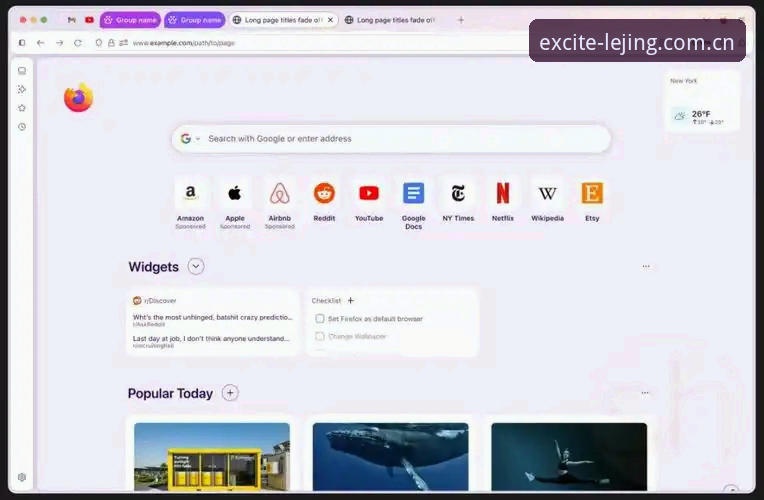Toggle the sidebar from the toolbar
This screenshot has height=500, width=764.
(22, 43)
